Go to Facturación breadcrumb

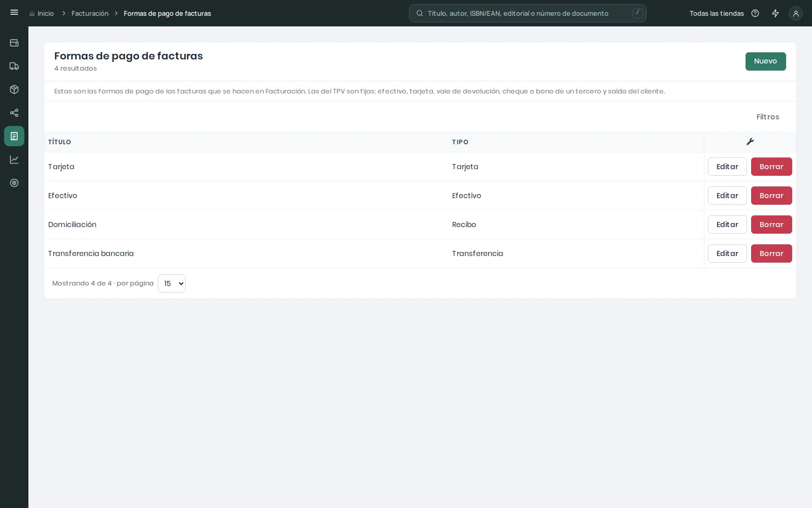point(90,13)
